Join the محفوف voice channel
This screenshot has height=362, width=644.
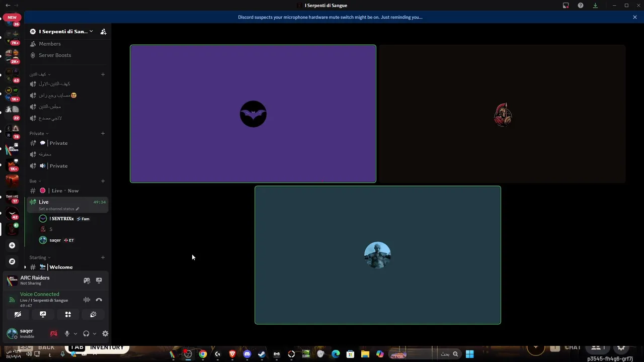tap(67, 154)
